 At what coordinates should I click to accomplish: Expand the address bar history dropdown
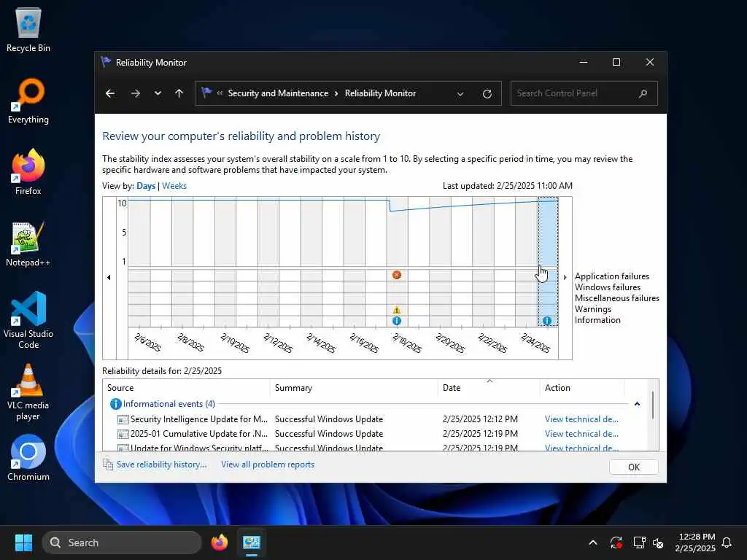point(460,94)
